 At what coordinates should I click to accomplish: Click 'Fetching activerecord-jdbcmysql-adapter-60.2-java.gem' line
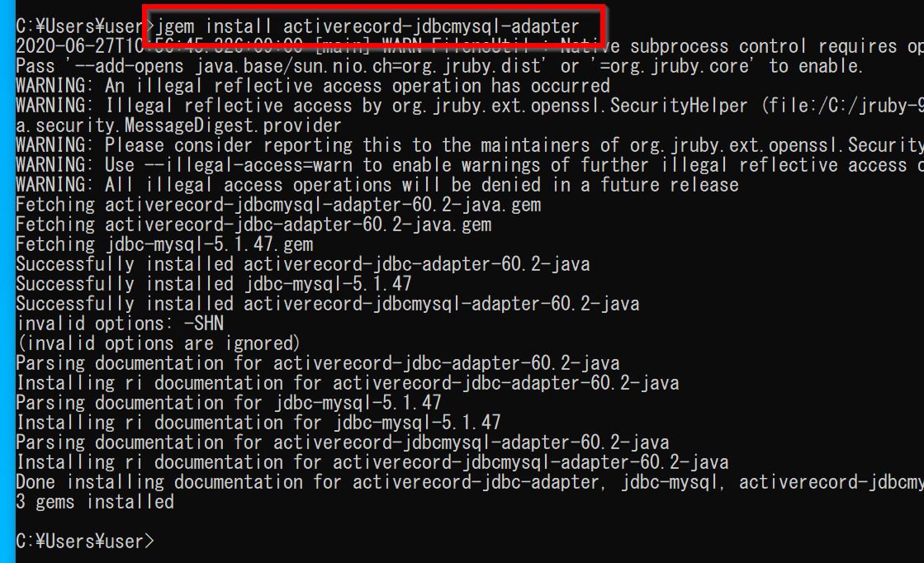(278, 205)
